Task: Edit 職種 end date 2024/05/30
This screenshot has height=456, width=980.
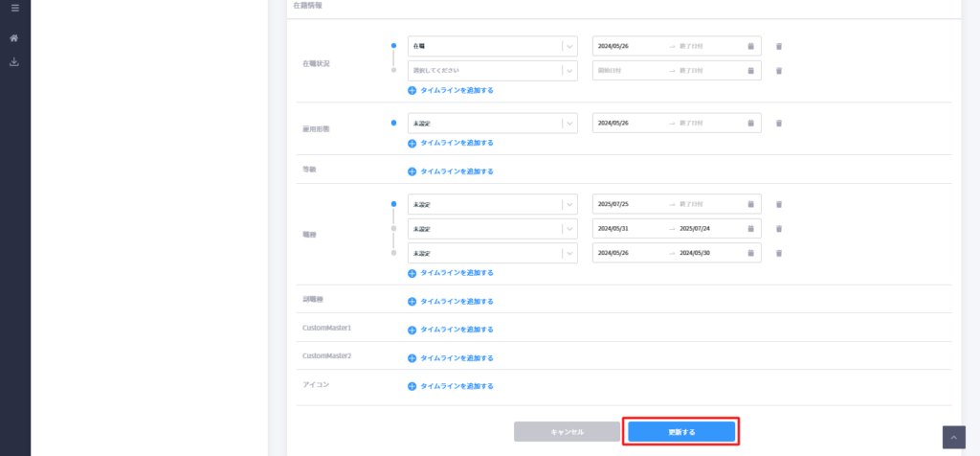Action: point(695,253)
